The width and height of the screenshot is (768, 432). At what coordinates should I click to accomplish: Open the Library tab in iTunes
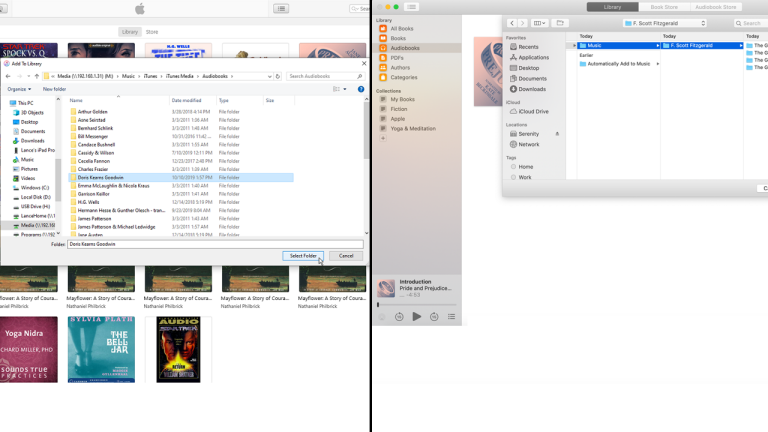point(130,32)
